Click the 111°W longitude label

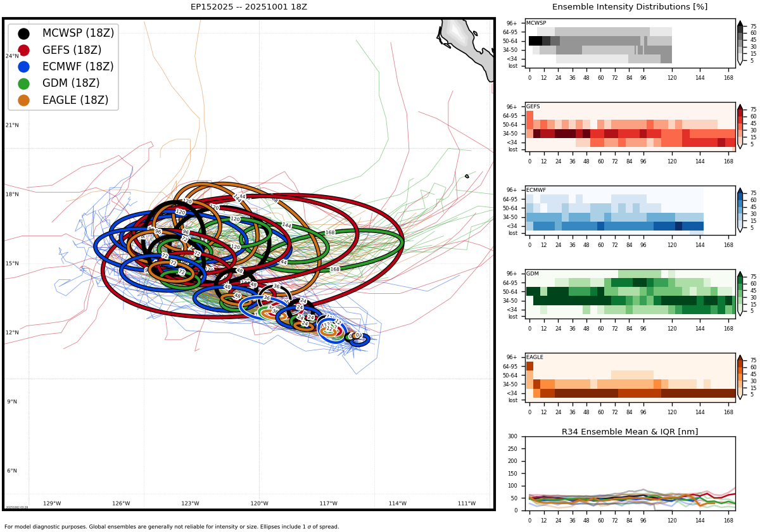pos(467,503)
